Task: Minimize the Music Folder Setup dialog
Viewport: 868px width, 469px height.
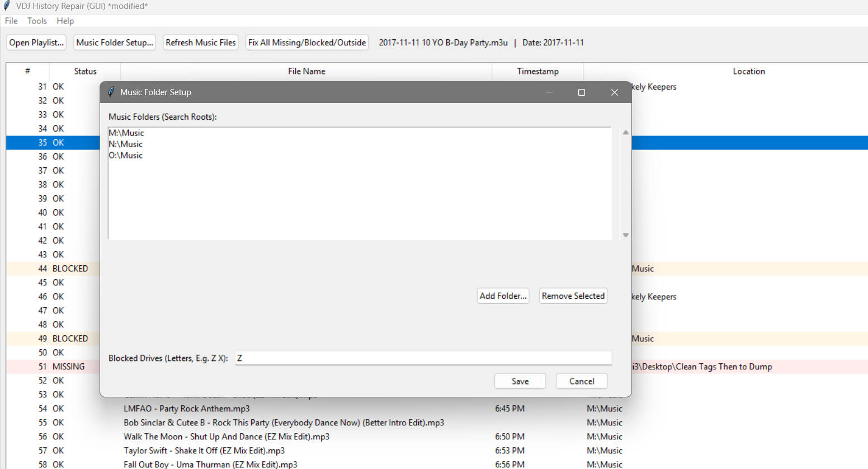Action: [x=549, y=92]
